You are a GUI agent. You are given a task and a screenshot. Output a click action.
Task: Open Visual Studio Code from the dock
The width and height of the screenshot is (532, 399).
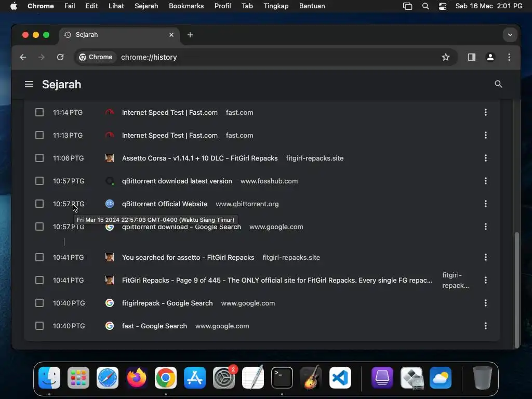click(x=340, y=378)
